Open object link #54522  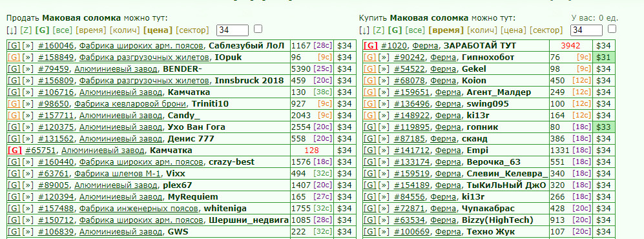[410, 68]
